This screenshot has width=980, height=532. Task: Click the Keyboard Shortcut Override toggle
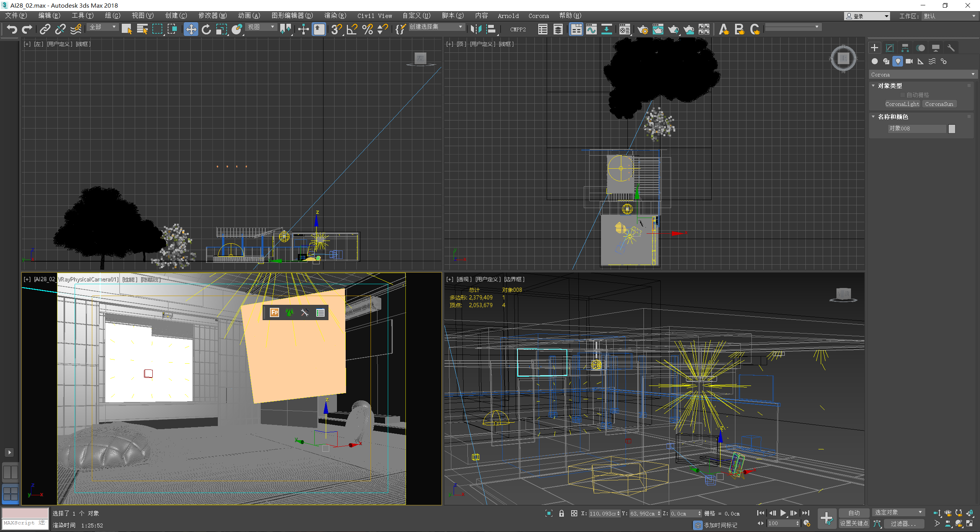tap(319, 29)
